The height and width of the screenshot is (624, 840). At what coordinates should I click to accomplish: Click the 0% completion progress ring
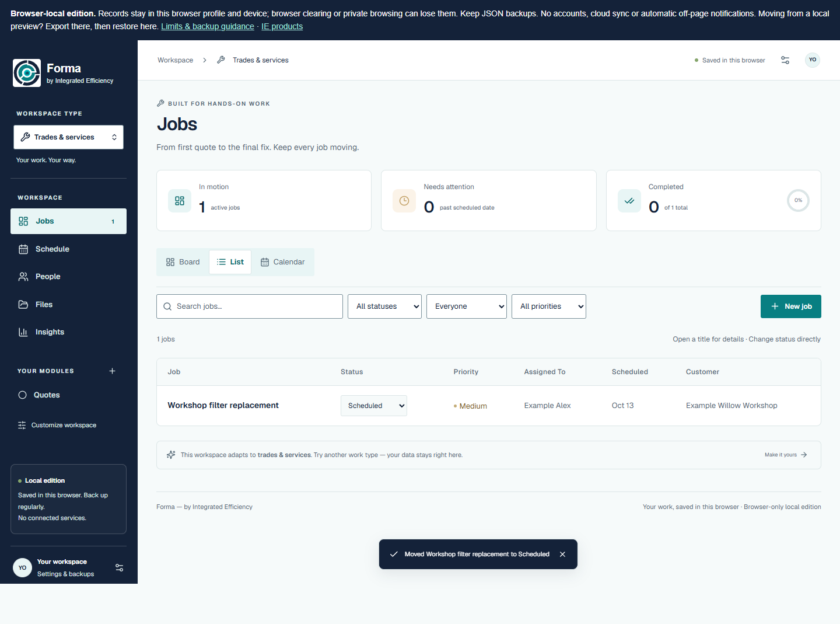[798, 201]
